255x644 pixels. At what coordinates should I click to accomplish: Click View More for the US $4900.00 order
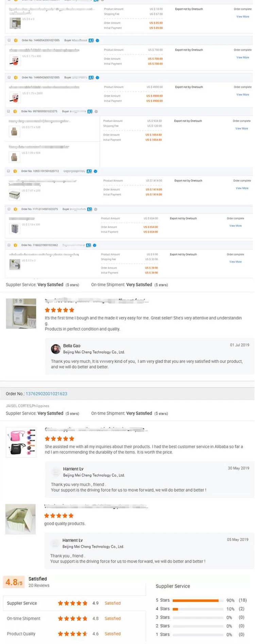[x=242, y=95]
